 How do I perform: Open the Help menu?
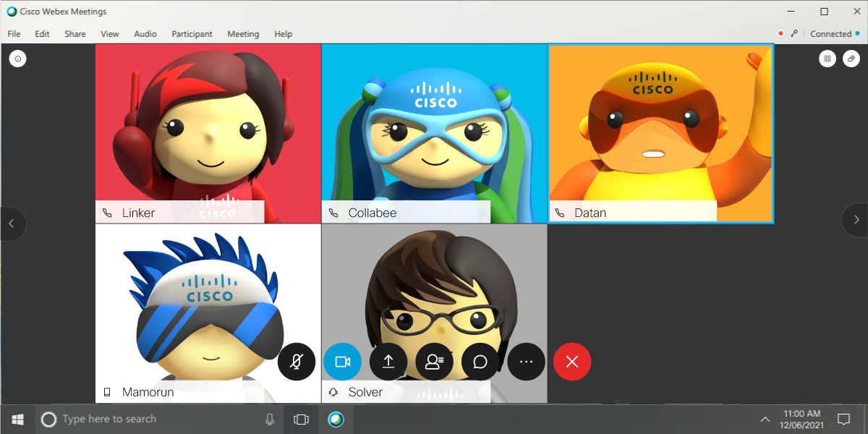(283, 34)
